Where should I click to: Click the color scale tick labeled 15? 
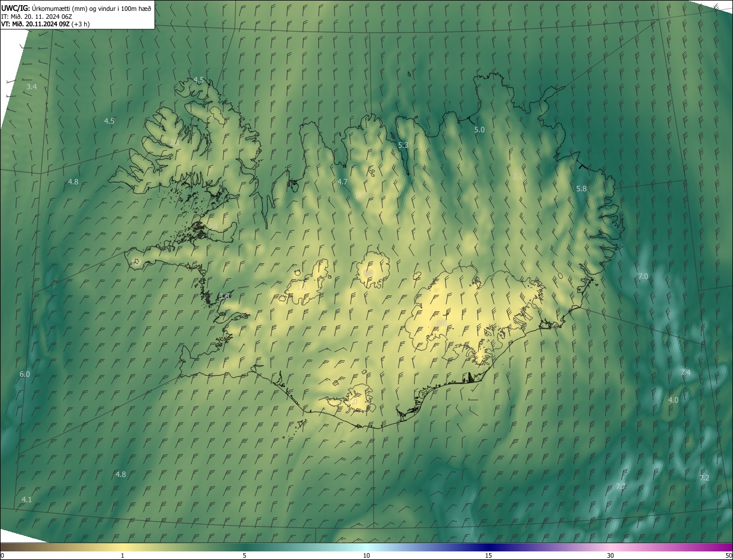point(488,555)
